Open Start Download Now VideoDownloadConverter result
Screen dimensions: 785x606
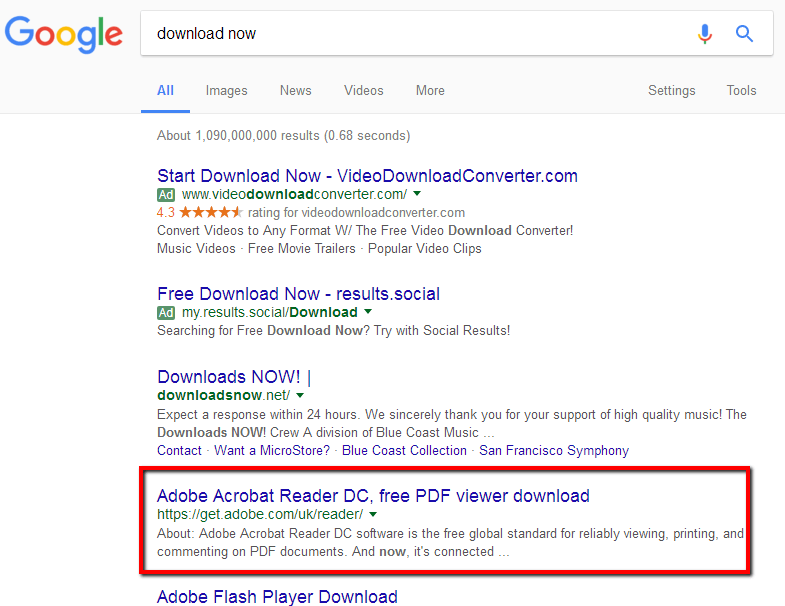point(367,176)
